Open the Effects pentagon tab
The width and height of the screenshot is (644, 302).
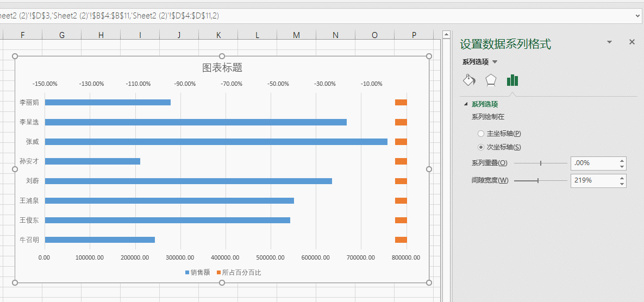click(491, 80)
